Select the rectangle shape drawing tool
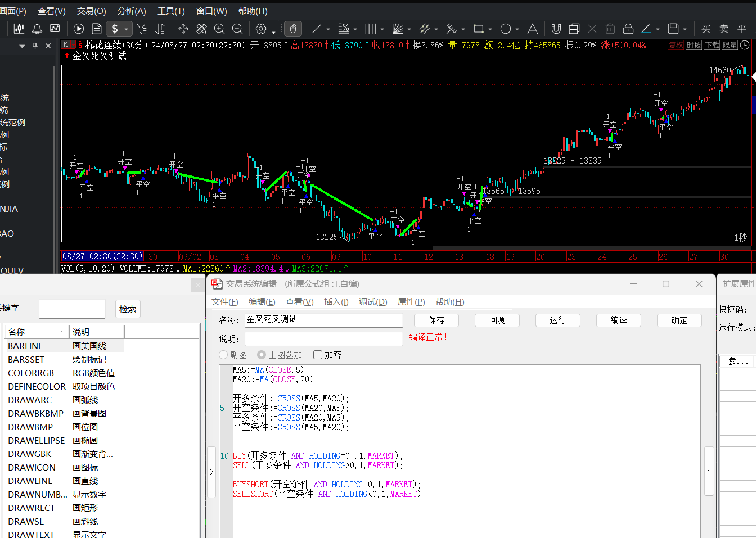Screen dimensions: 756x538 [x=479, y=29]
